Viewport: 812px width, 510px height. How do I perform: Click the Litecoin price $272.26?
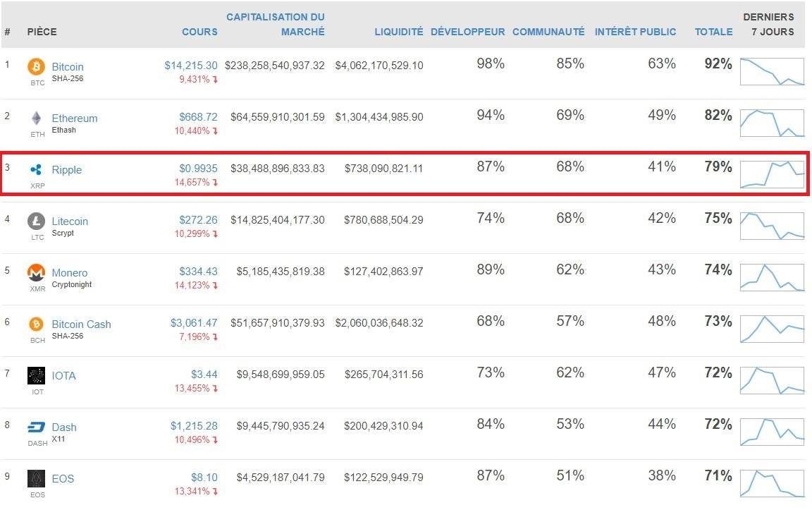pyautogui.click(x=198, y=220)
